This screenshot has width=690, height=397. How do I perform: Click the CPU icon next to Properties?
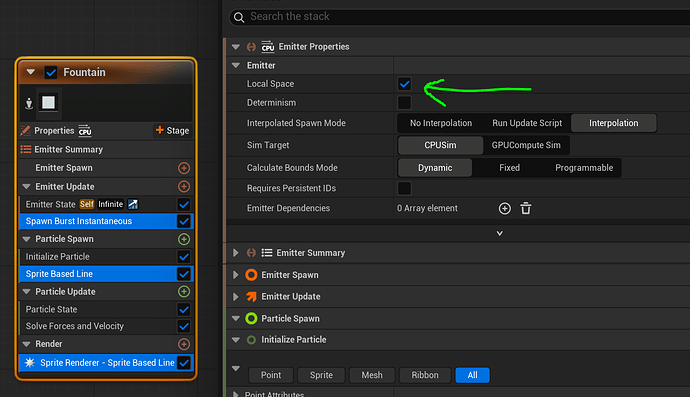pyautogui.click(x=85, y=131)
